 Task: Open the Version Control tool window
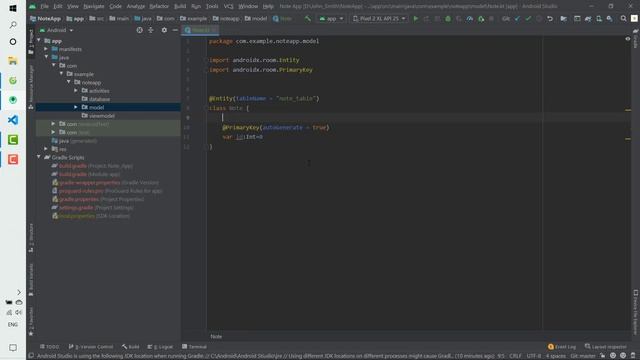(91, 347)
